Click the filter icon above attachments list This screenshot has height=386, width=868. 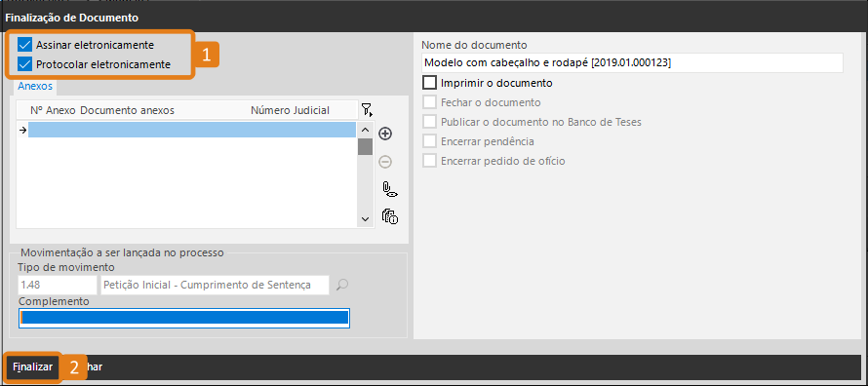coord(367,109)
